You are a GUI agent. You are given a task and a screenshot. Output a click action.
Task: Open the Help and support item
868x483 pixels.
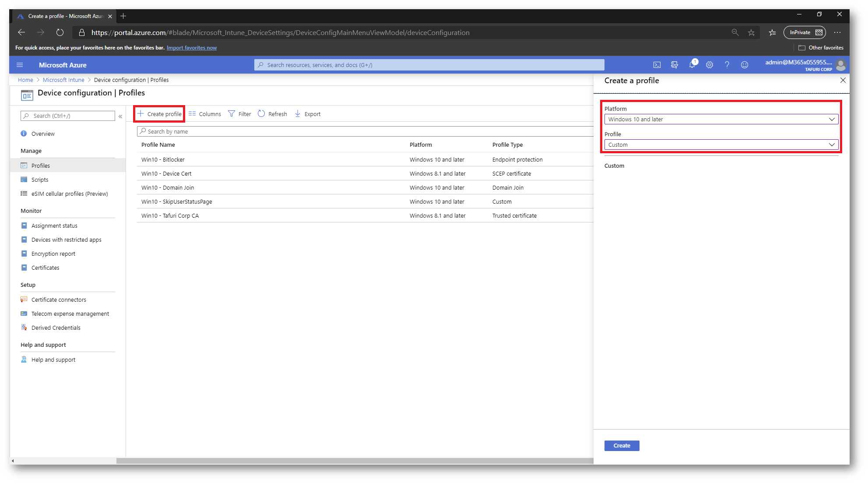pyautogui.click(x=53, y=360)
